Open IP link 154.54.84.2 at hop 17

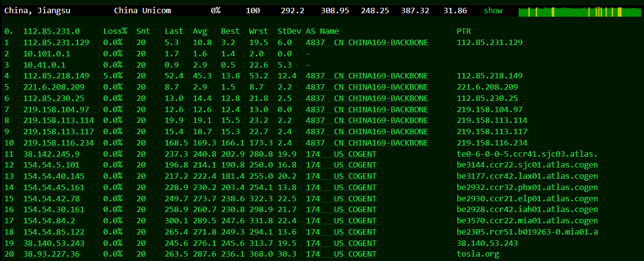tap(49, 221)
